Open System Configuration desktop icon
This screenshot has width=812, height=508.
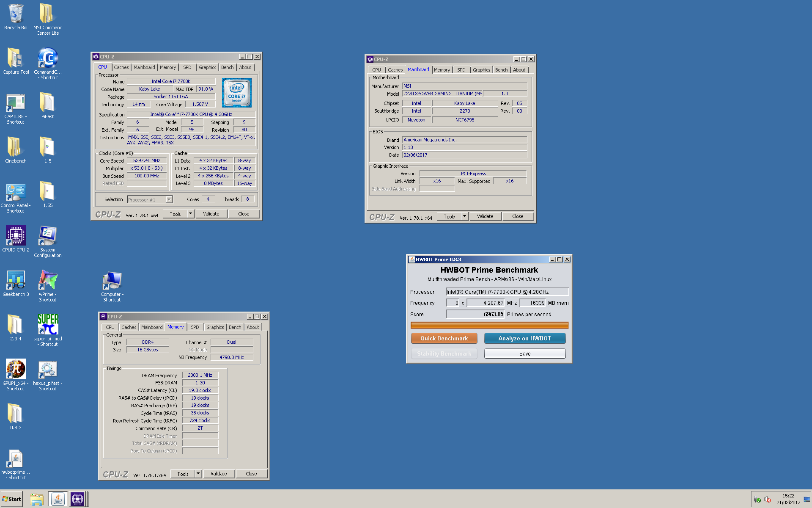coord(47,241)
